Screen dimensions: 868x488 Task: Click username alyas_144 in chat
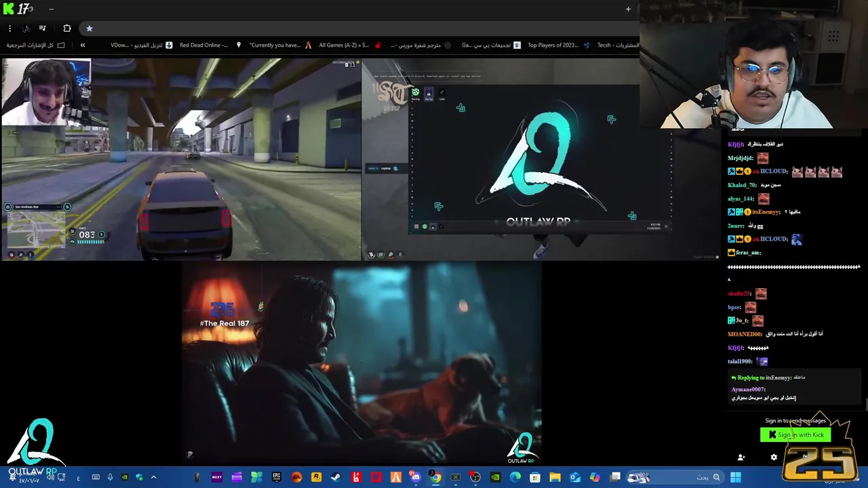(x=741, y=199)
